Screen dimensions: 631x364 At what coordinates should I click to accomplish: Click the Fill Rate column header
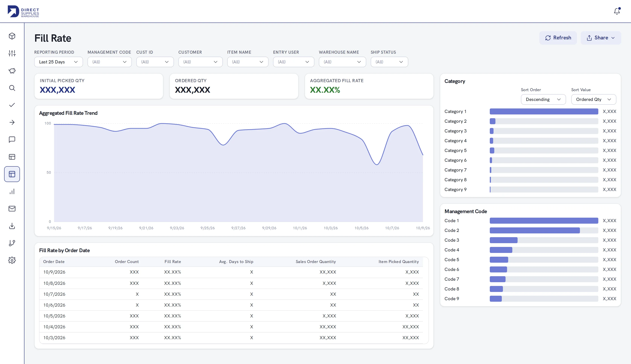[173, 262]
